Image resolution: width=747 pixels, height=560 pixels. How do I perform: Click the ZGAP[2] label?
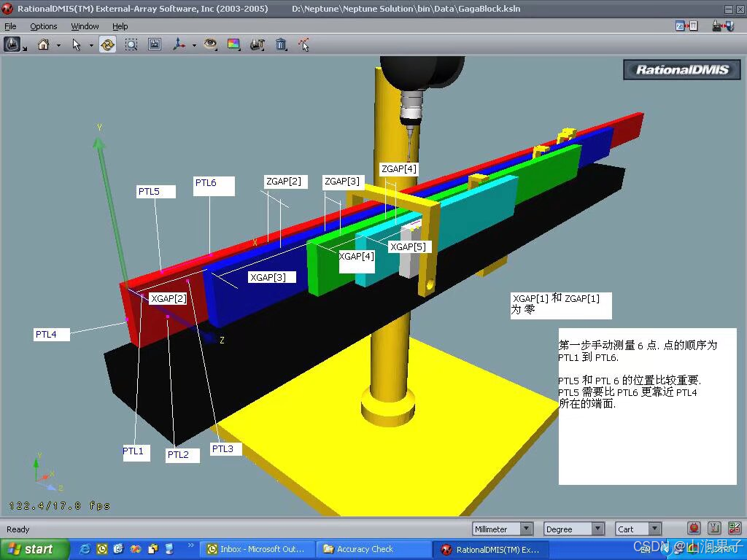286,182
